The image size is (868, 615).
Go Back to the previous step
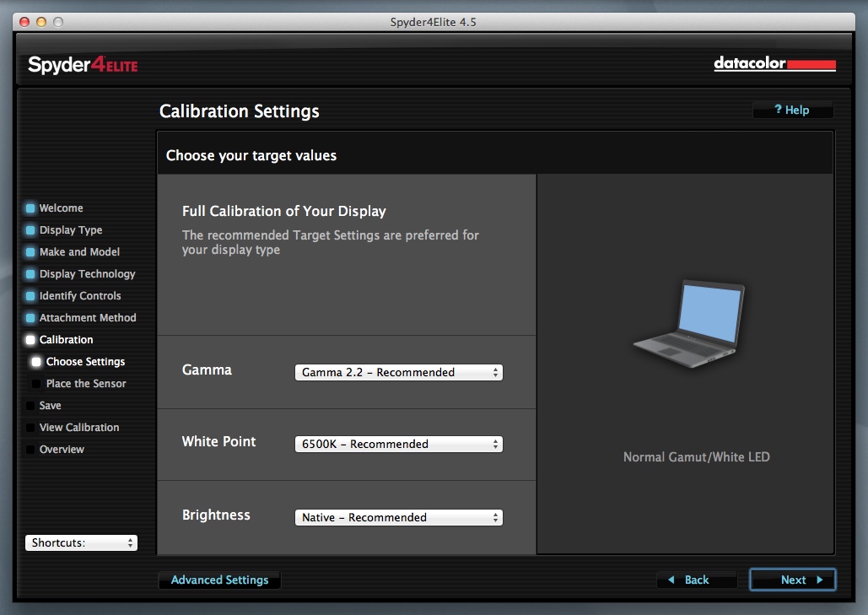coord(689,580)
